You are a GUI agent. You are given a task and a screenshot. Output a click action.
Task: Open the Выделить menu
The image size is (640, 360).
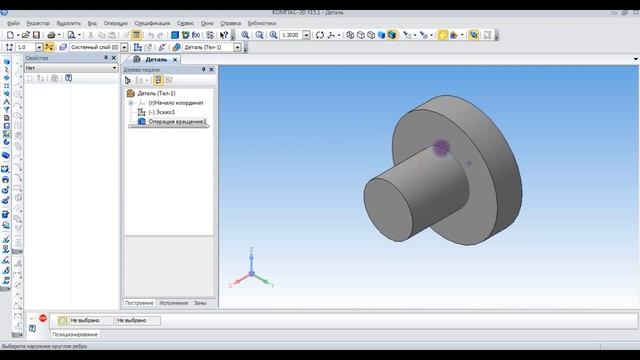click(x=69, y=23)
